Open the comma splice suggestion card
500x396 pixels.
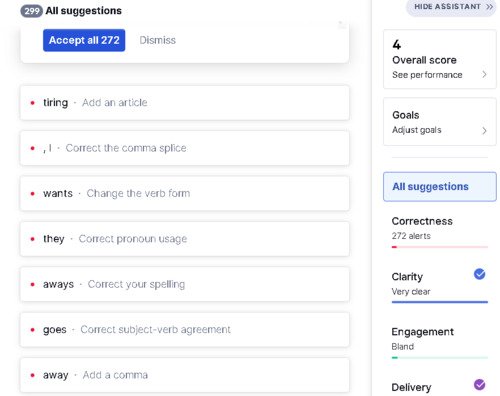pyautogui.click(x=185, y=148)
